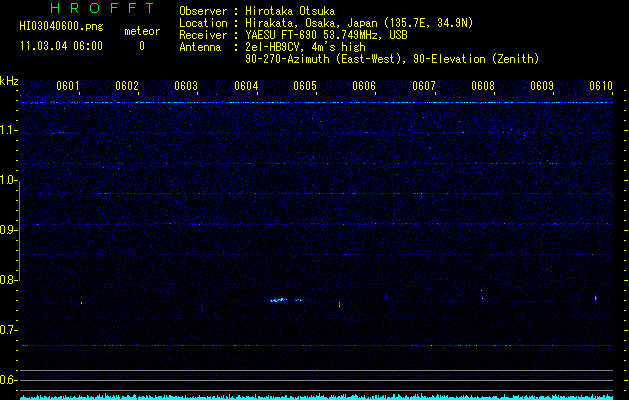
Task: Click the meteor count value 0
Action: coord(142,46)
